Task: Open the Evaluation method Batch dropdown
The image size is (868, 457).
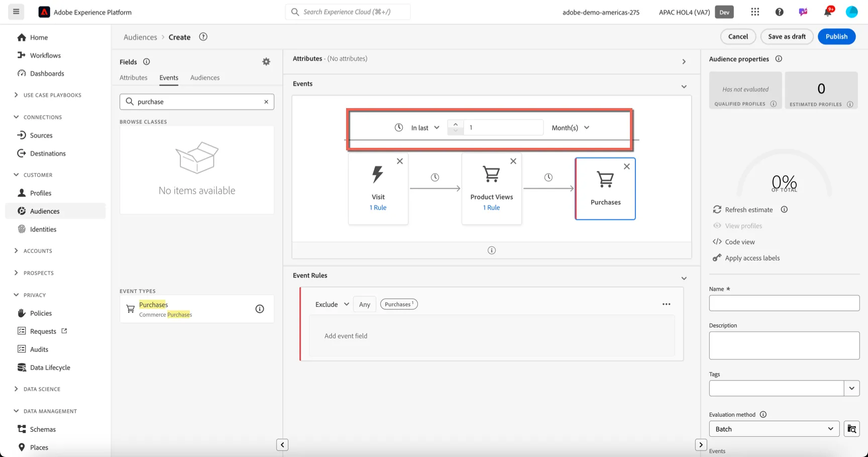Action: point(774,429)
